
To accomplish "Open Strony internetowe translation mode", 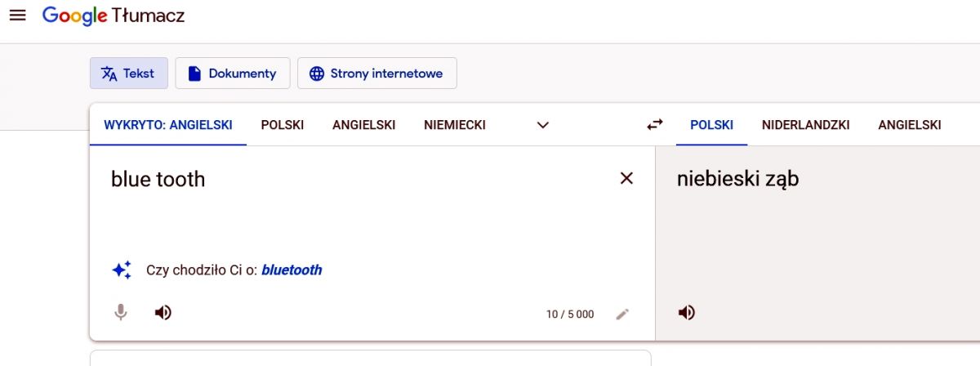I will click(376, 74).
